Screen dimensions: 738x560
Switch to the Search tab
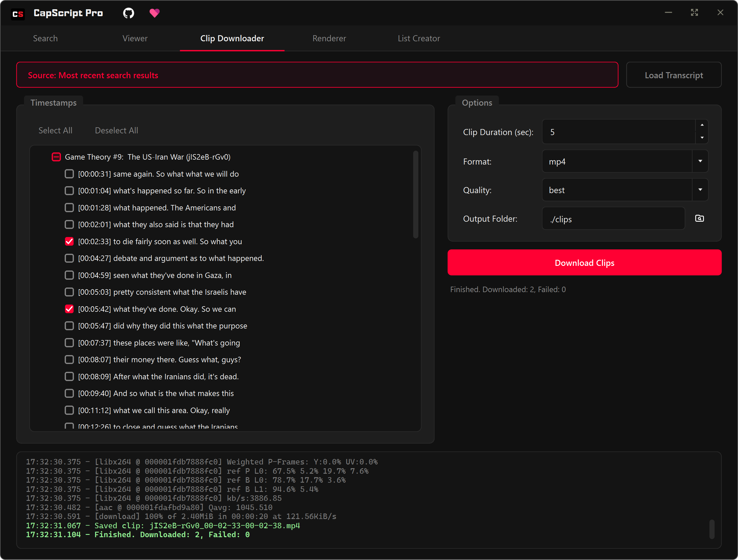click(45, 38)
